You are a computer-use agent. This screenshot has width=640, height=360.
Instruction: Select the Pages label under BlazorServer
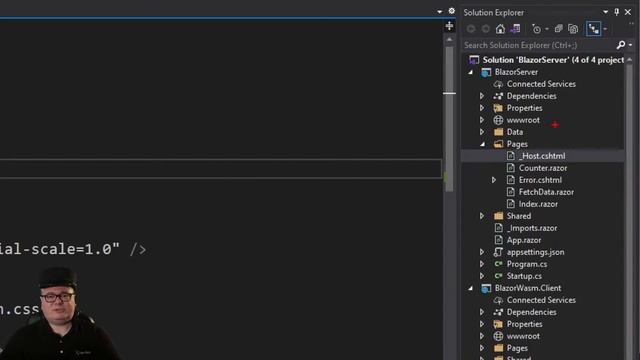click(x=517, y=144)
